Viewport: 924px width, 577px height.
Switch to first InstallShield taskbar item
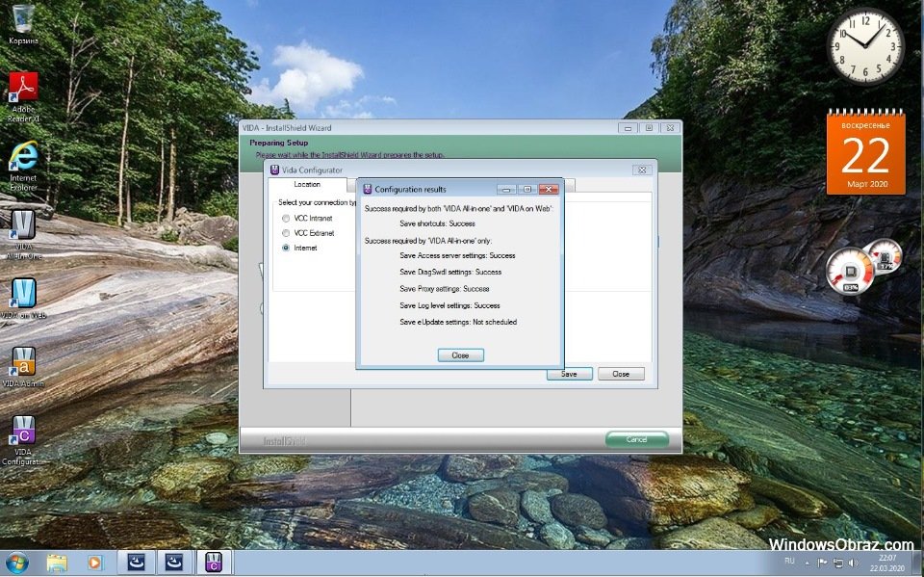pyautogui.click(x=136, y=563)
